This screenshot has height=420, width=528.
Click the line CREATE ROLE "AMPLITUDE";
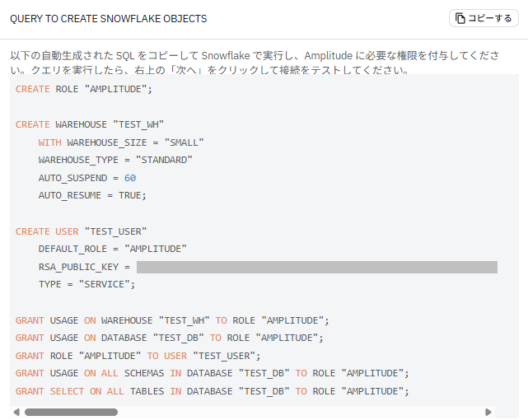[84, 89]
